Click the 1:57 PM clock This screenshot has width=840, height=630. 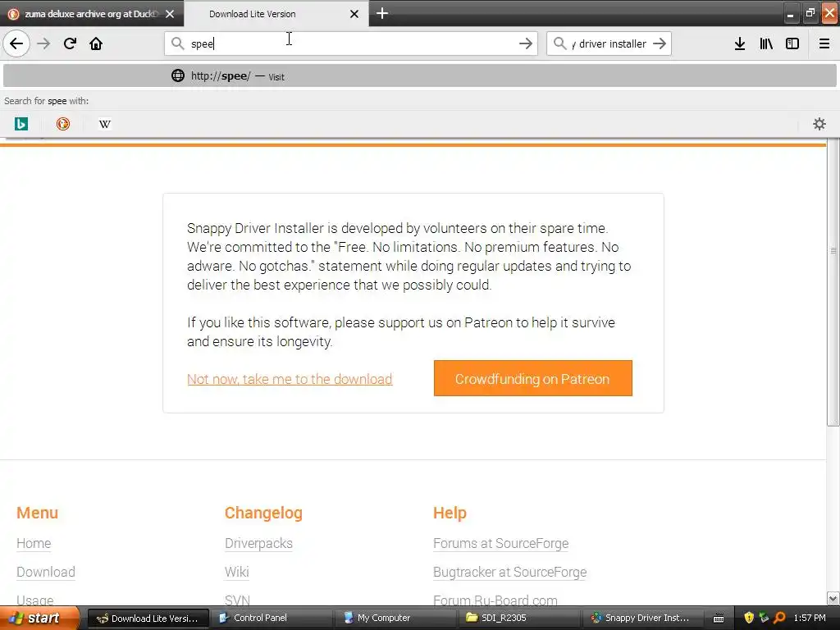point(810,618)
